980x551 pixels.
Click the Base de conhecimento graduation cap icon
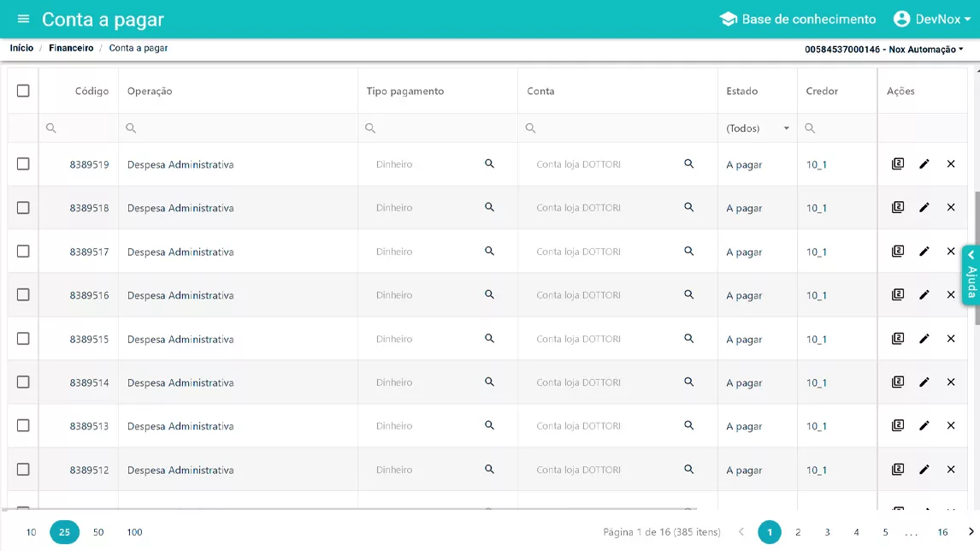(728, 19)
